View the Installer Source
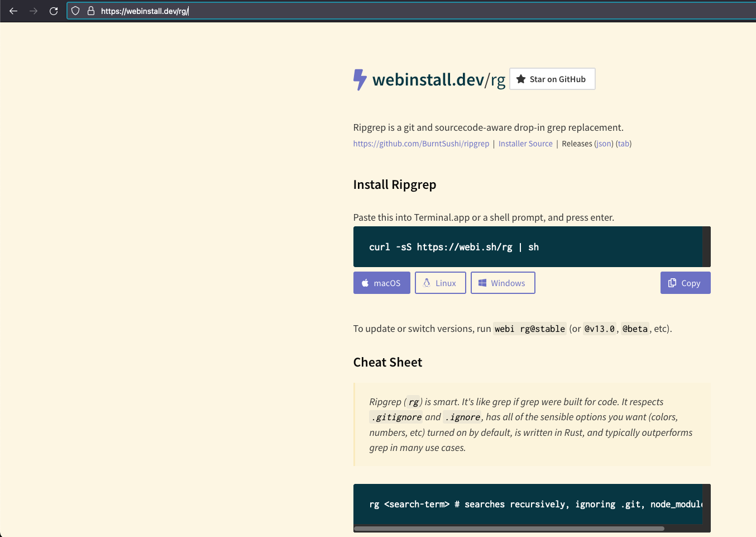Viewport: 756px width, 537px height. click(525, 144)
